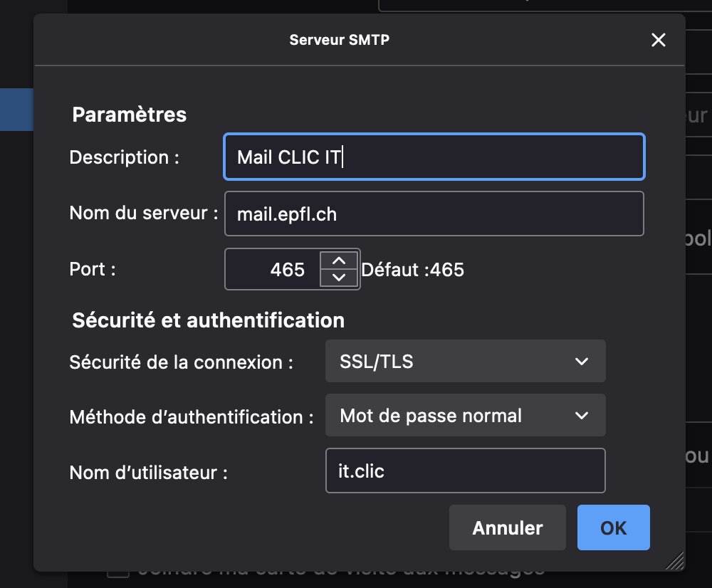Click the "Méthode d'authentification :" label

point(192,417)
